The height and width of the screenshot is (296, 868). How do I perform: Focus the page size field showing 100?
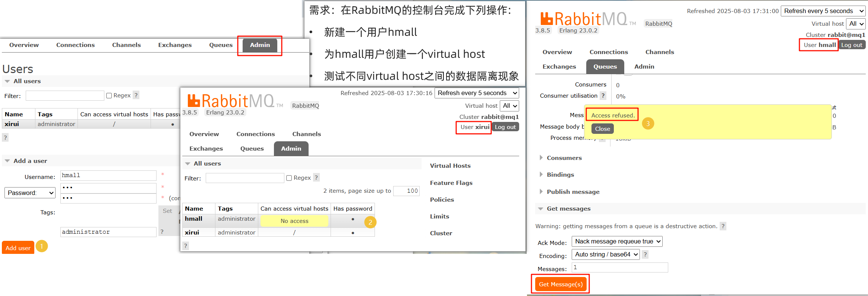pos(407,191)
